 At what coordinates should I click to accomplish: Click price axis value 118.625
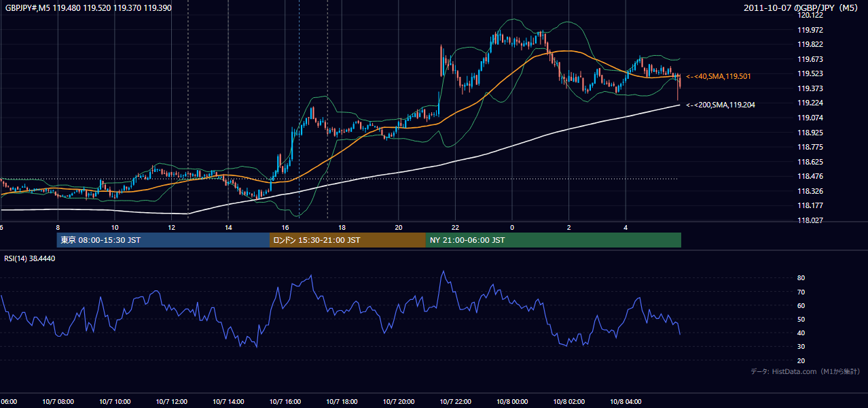tap(810, 162)
